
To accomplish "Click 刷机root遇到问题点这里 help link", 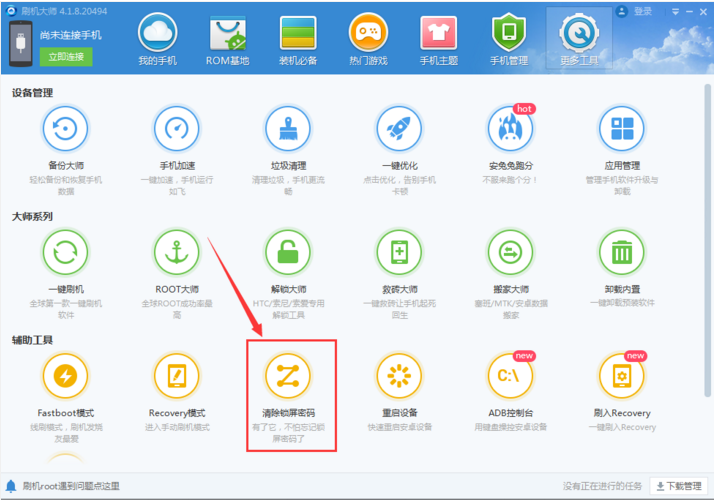I will click(x=71, y=486).
